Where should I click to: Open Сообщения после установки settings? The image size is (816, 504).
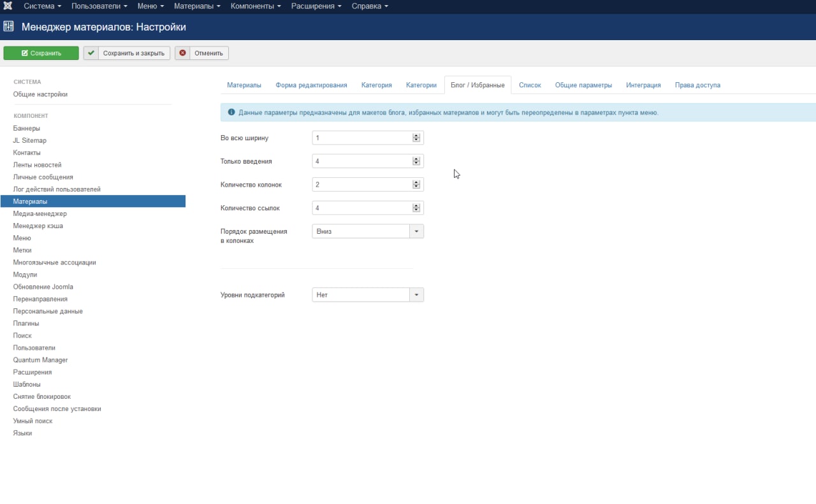[x=57, y=409]
